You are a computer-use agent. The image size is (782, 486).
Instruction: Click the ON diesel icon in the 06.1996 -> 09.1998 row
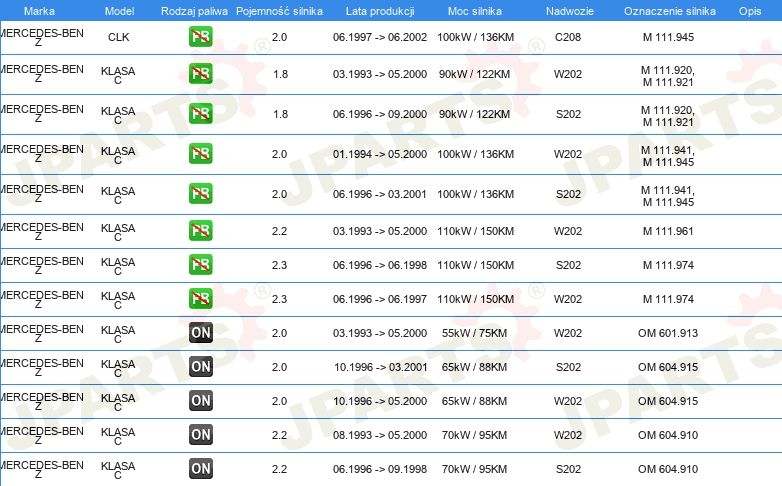click(x=201, y=469)
